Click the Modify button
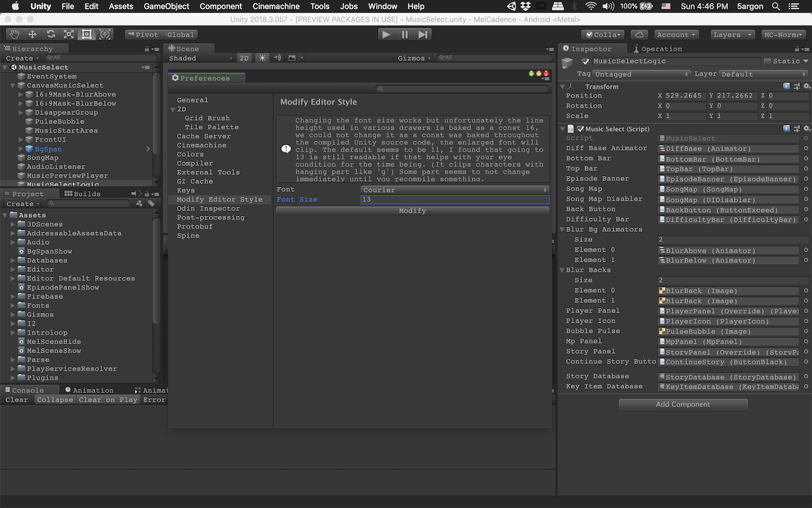This screenshot has width=812, height=508. (412, 210)
